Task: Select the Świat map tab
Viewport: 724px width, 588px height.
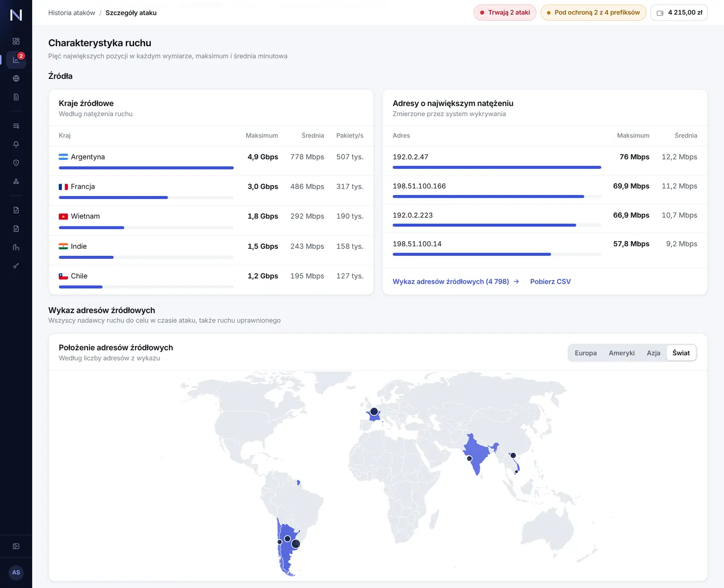Action: coord(681,353)
